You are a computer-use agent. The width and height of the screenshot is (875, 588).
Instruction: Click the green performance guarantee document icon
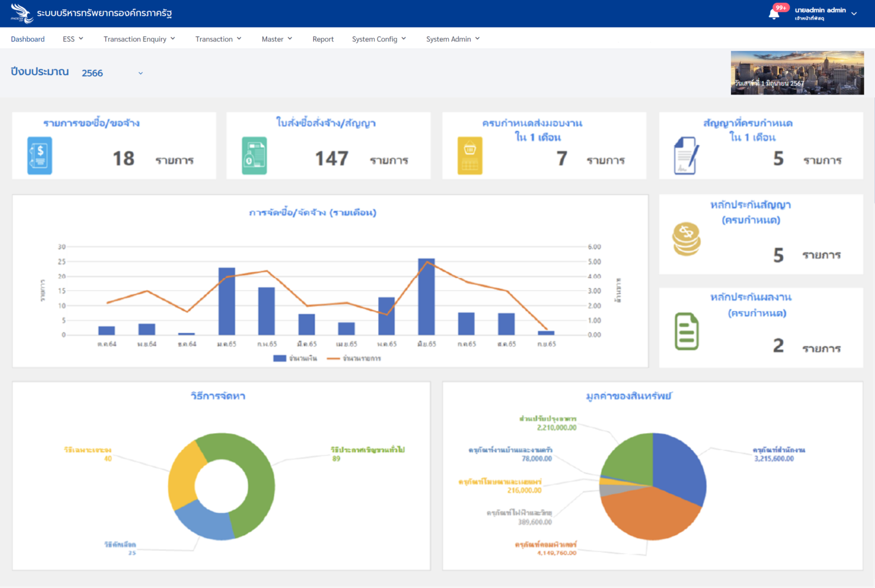686,331
